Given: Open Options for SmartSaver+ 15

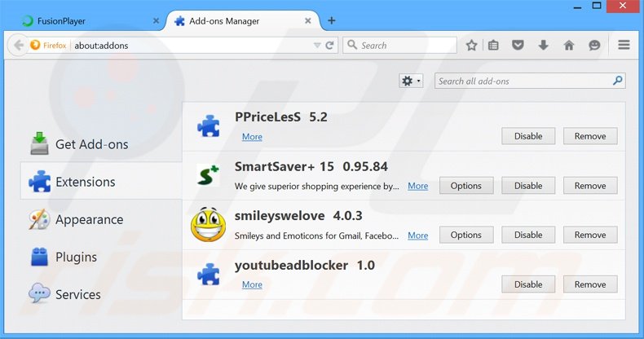Looking at the screenshot, I should pyautogui.click(x=465, y=186).
